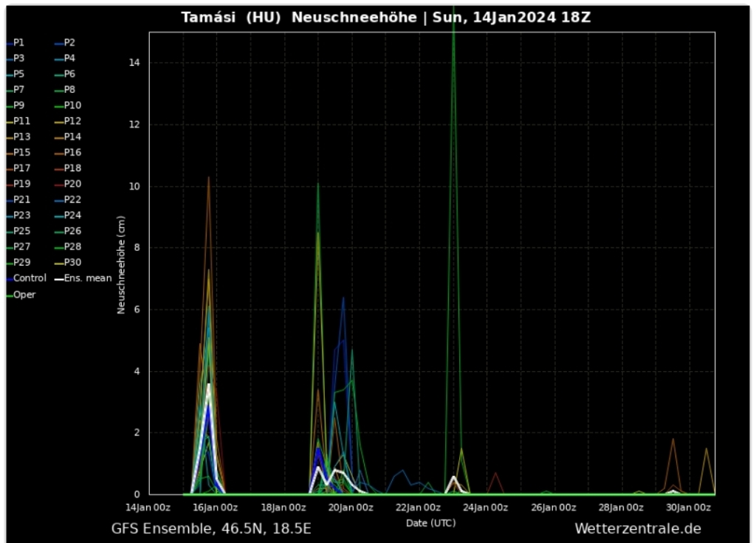Select the P16 legend label
The height and width of the screenshot is (543, 756).
point(72,153)
